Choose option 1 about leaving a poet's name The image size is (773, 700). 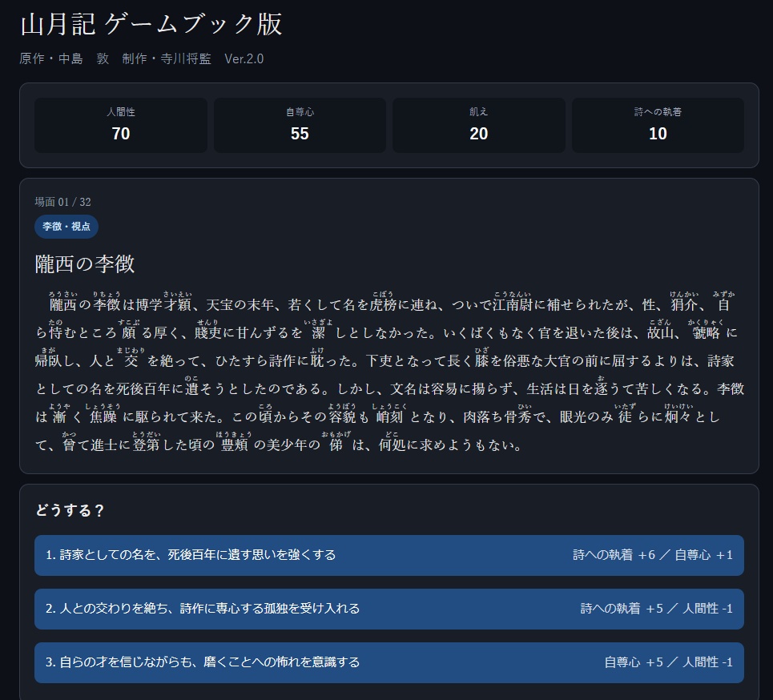389,555
